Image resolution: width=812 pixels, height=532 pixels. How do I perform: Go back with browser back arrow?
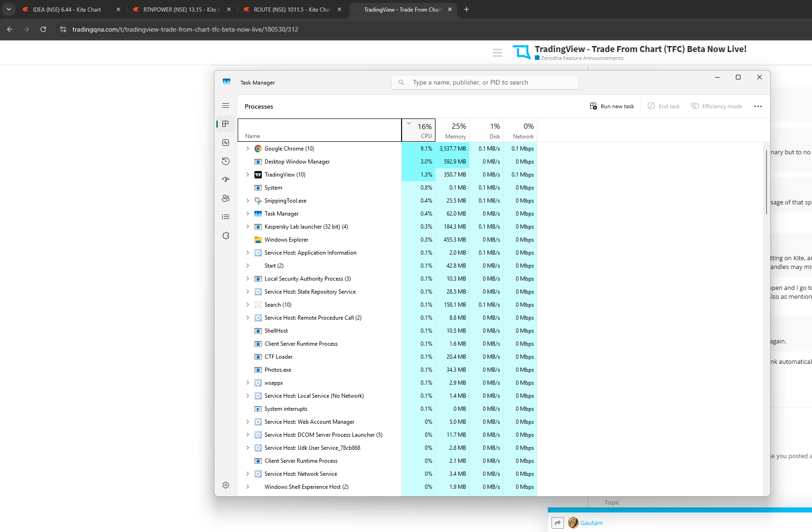point(10,29)
